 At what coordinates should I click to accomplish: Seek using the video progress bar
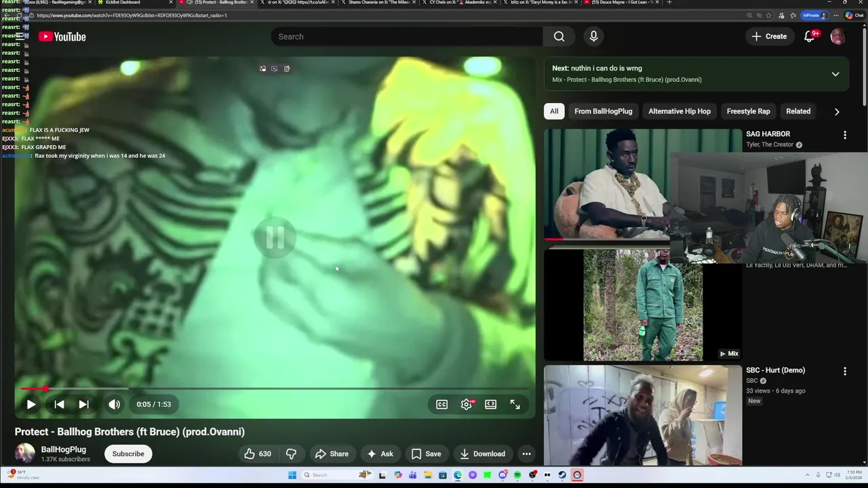[x=275, y=388]
